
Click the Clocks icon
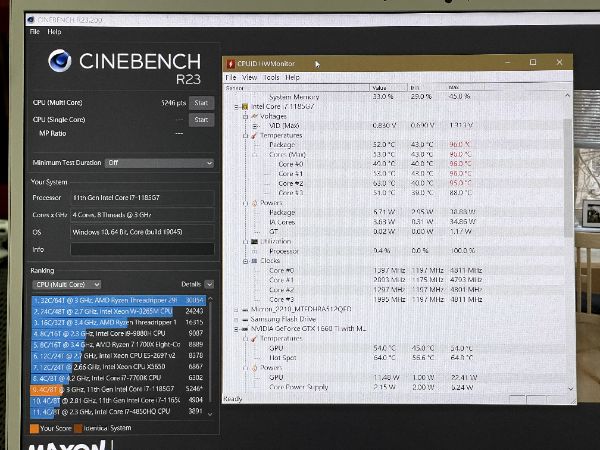[x=254, y=261]
